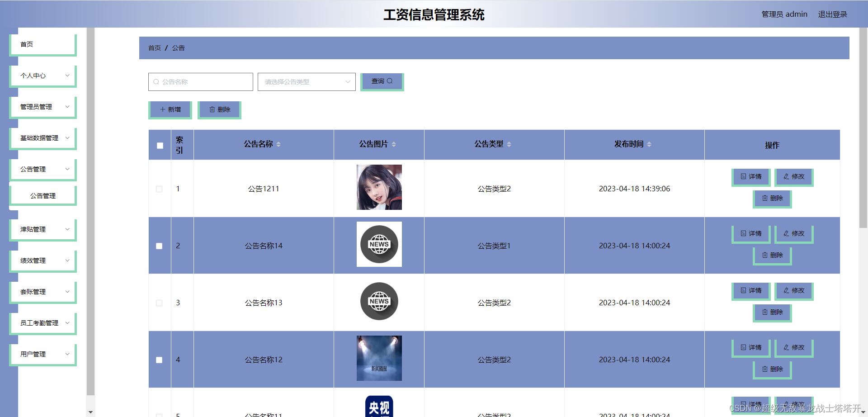The height and width of the screenshot is (417, 868).
Task: Sort by 公告图片 column arrows
Action: (x=394, y=144)
